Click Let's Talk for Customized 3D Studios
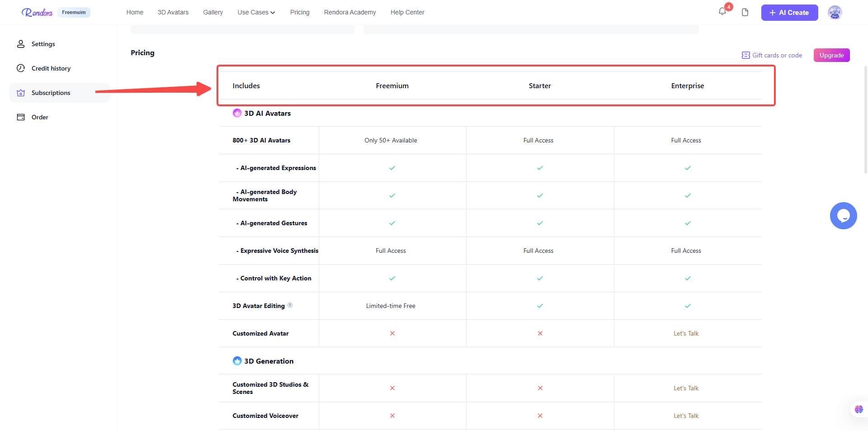The height and width of the screenshot is (431, 868). coord(686,388)
